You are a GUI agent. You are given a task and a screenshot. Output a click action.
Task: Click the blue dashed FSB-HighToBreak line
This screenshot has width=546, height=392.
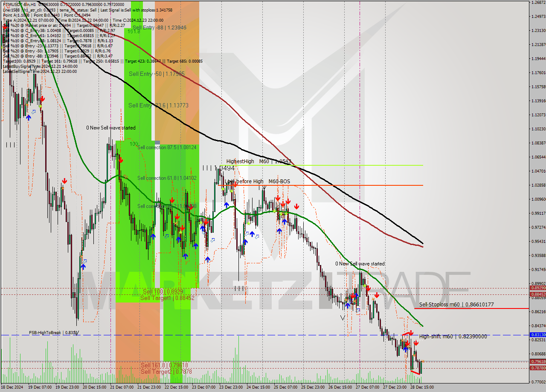click(x=264, y=335)
